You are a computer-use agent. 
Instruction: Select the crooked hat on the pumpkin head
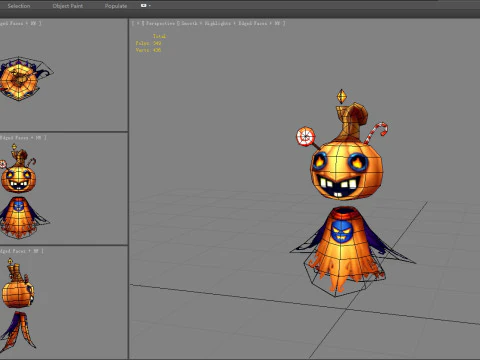(x=352, y=122)
